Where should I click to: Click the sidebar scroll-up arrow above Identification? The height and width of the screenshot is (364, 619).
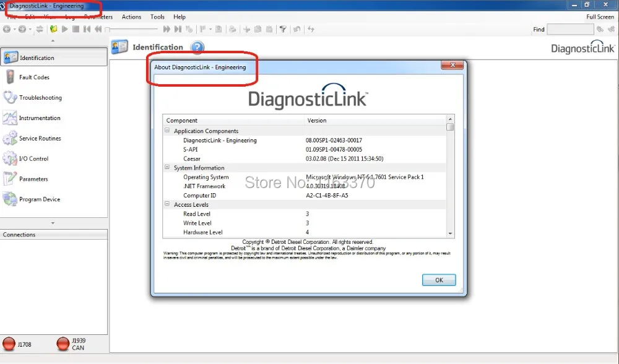(53, 41)
